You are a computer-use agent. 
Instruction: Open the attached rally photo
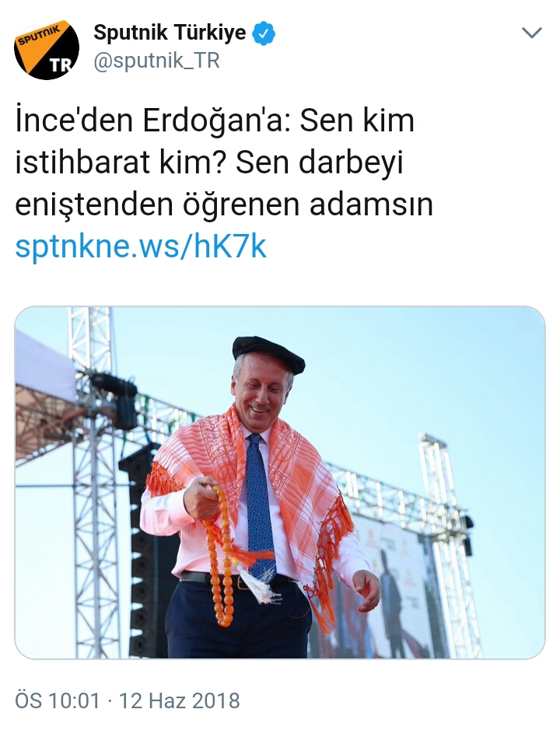tap(280, 482)
